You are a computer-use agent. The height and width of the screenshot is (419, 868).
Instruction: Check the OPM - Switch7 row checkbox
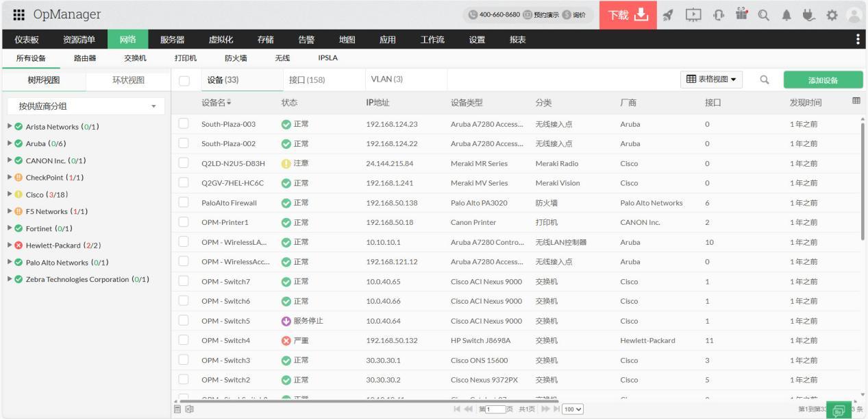[x=183, y=282]
